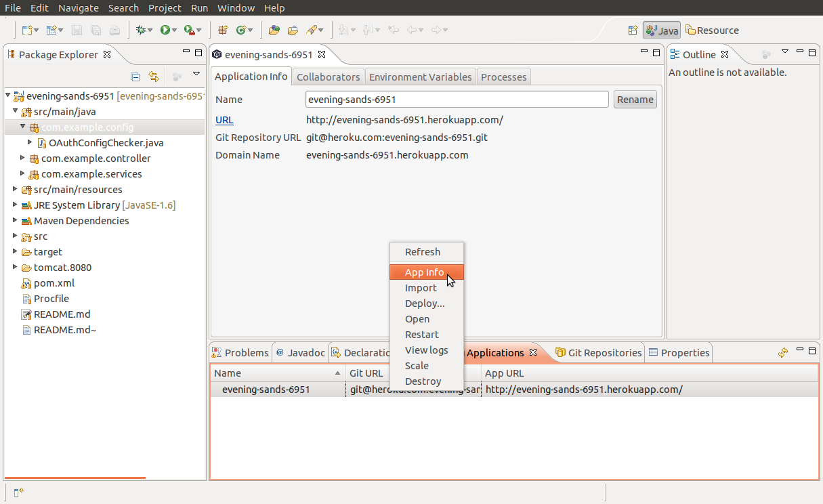
Task: Open the Navigate menu
Action: tap(78, 8)
